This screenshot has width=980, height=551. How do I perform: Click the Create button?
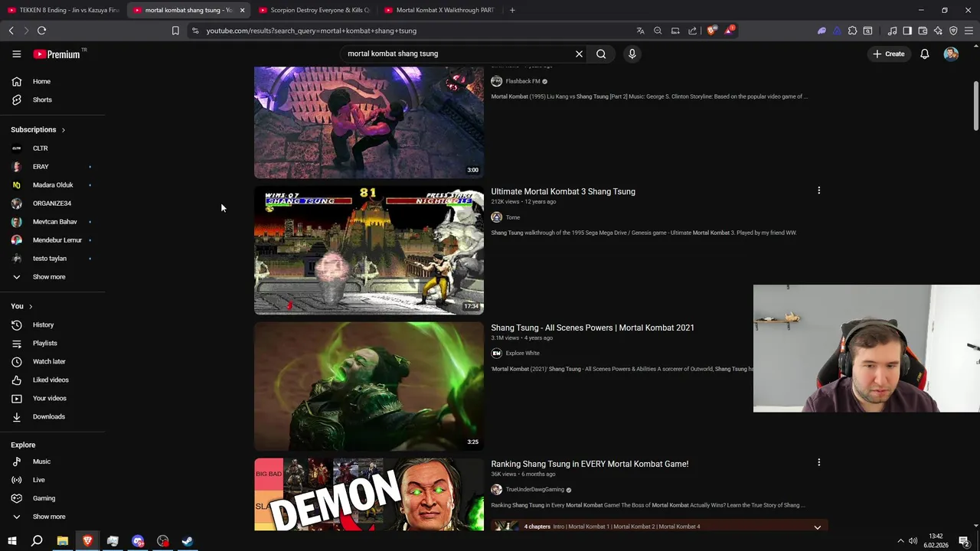click(888, 54)
